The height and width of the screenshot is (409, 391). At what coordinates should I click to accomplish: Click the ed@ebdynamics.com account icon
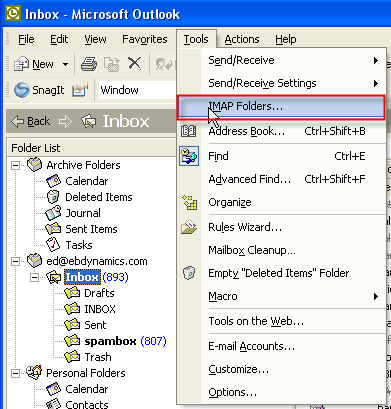[x=34, y=261]
